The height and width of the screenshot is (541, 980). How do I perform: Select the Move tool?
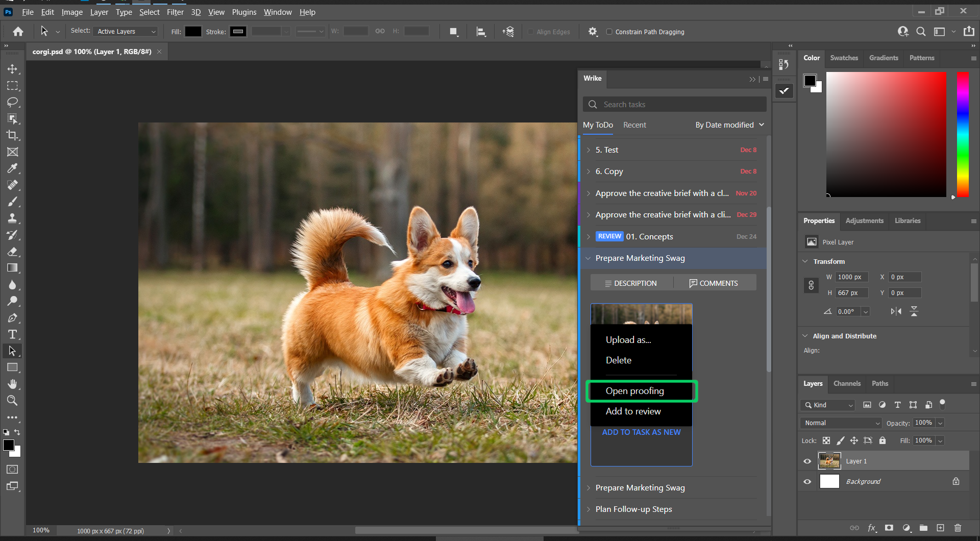click(13, 69)
